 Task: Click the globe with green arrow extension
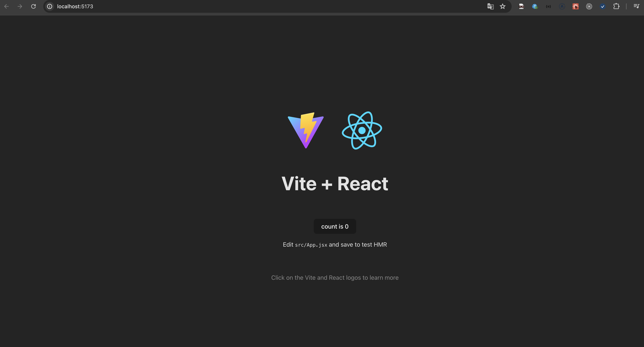535,7
